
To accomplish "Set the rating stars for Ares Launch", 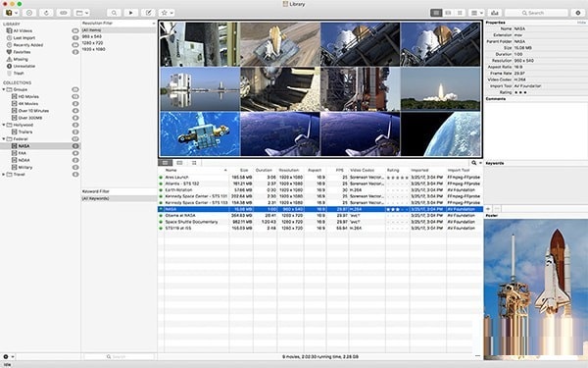I will tap(397, 178).
